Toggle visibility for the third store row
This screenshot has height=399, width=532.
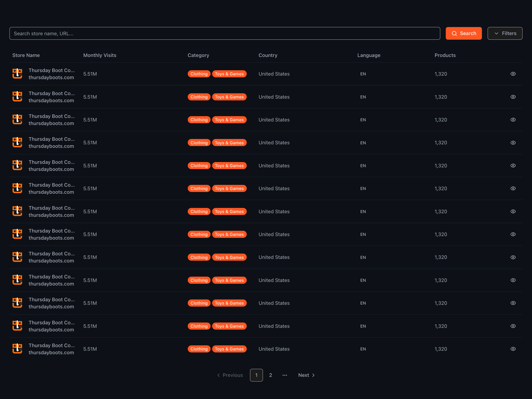coord(513,119)
